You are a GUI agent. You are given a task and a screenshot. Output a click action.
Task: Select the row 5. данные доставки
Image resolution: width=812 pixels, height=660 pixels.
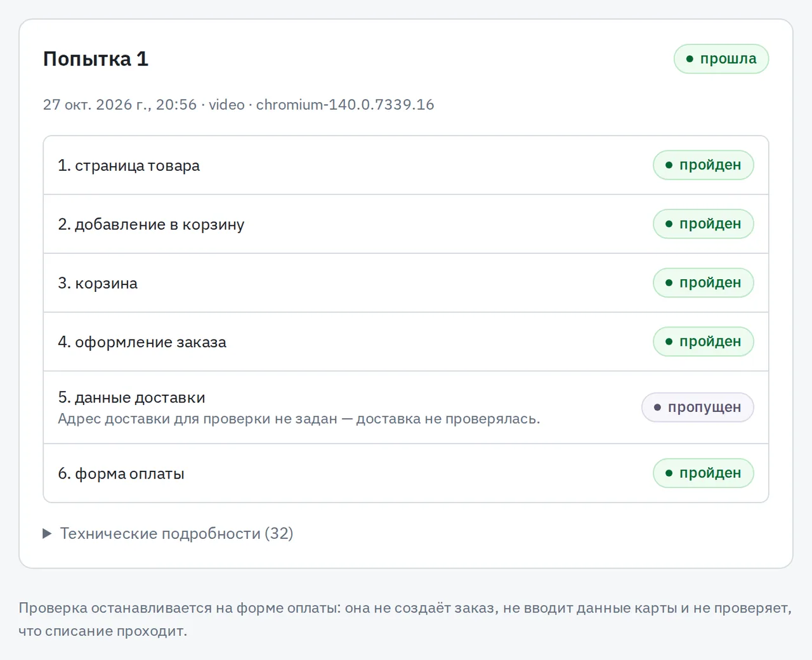coord(406,407)
